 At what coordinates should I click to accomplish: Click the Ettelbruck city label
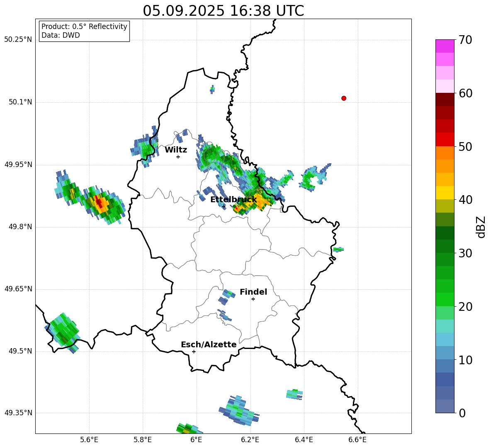click(x=233, y=200)
